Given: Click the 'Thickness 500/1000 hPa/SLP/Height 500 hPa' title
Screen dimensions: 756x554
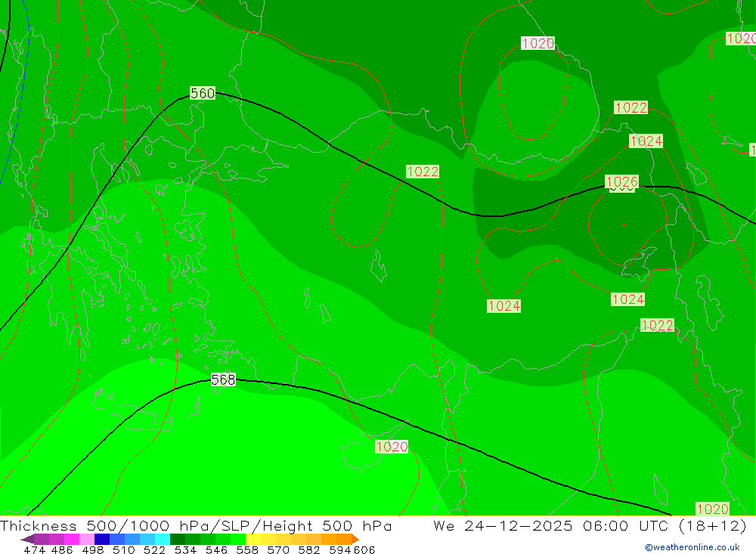Looking at the screenshot, I should [x=196, y=525].
